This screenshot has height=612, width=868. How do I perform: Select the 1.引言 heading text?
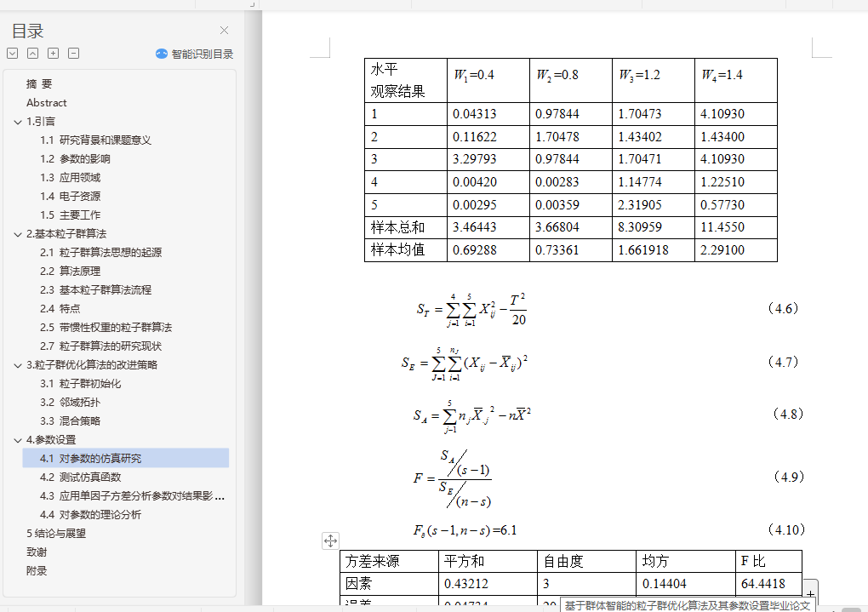(41, 121)
